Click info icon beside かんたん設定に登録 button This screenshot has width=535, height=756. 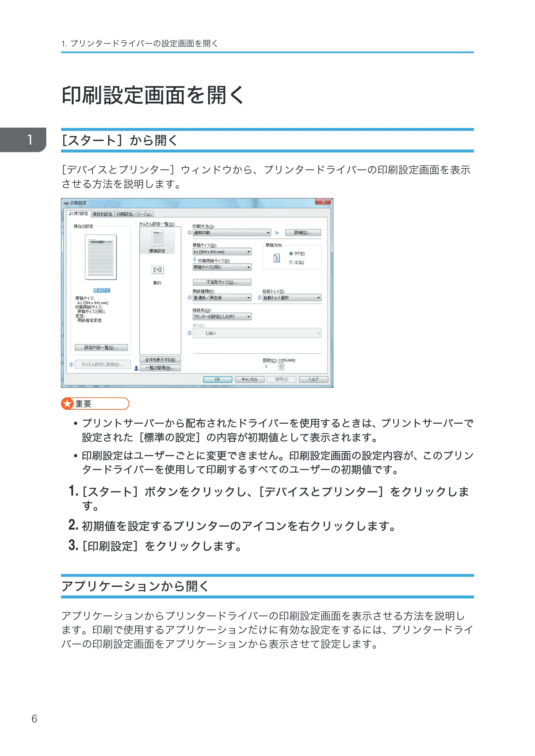(71, 364)
